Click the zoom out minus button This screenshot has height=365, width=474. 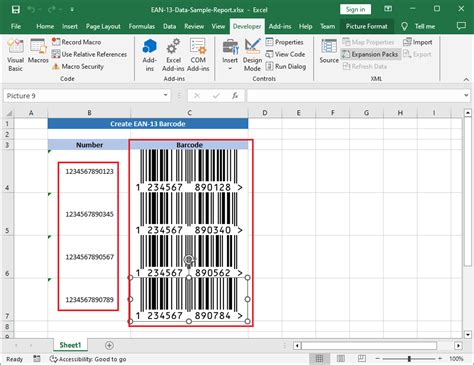pos(378,359)
